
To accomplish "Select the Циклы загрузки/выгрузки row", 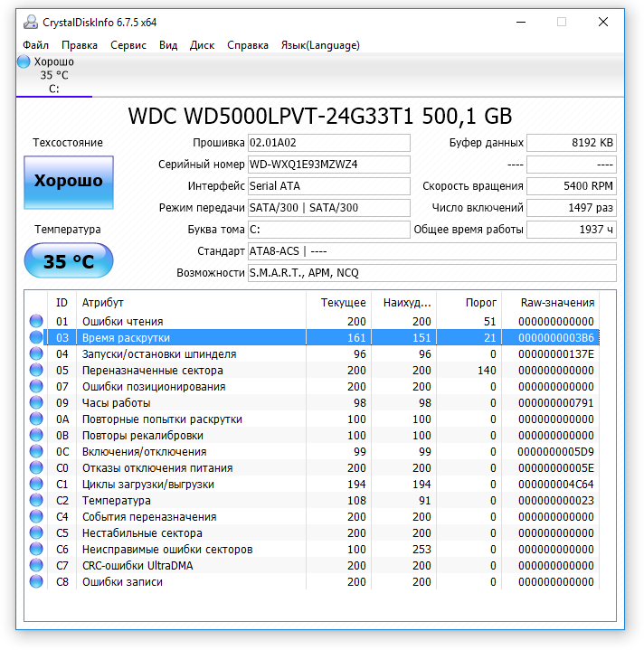I will tap(315, 485).
